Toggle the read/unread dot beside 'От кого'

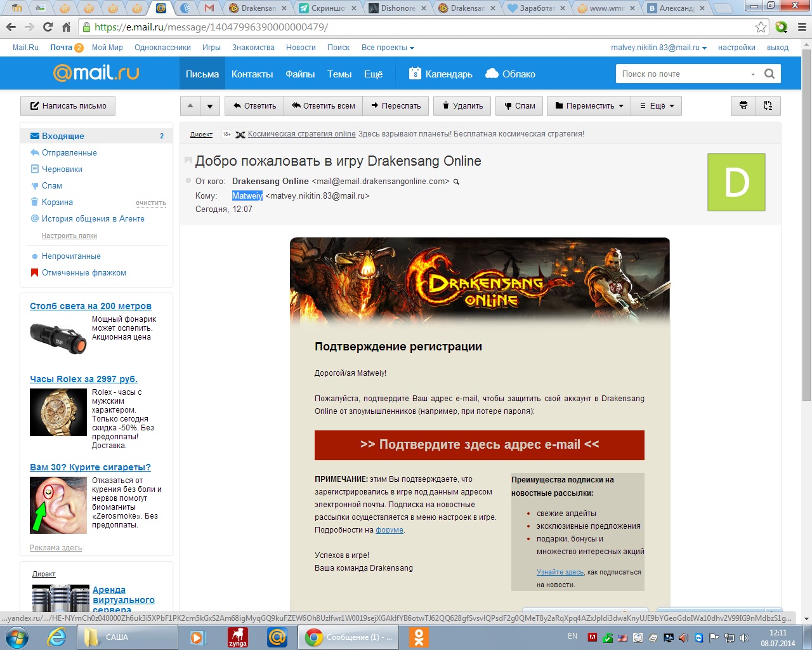(x=188, y=181)
